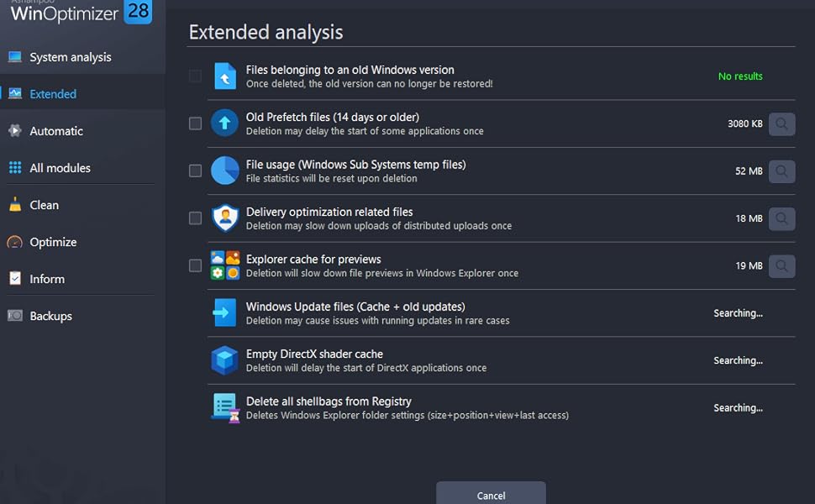
Task: Open details magnifier for File usage results
Action: click(781, 171)
